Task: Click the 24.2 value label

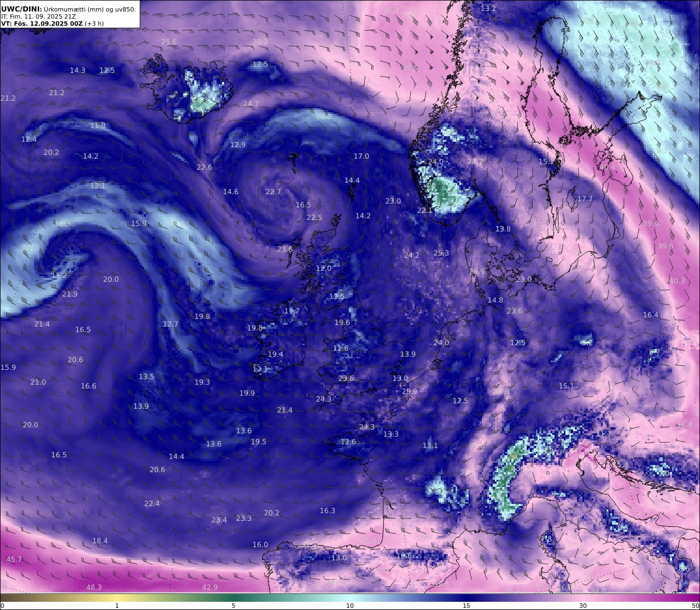Action: point(412,255)
